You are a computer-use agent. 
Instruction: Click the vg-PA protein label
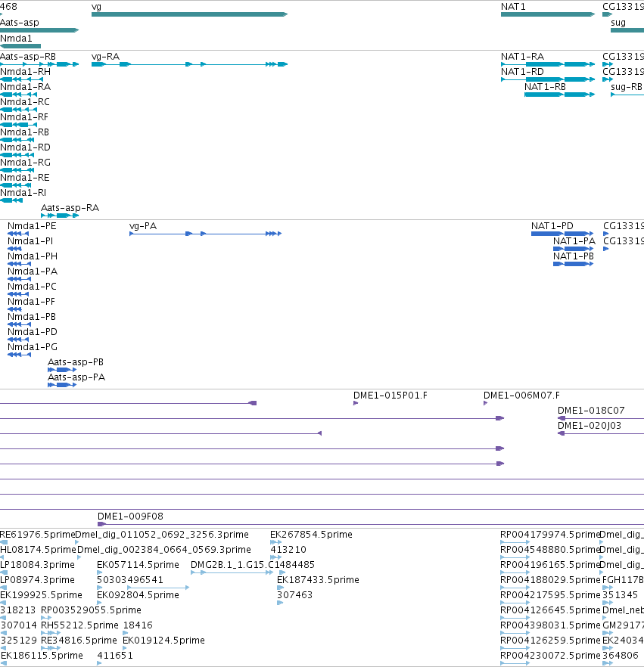(143, 226)
